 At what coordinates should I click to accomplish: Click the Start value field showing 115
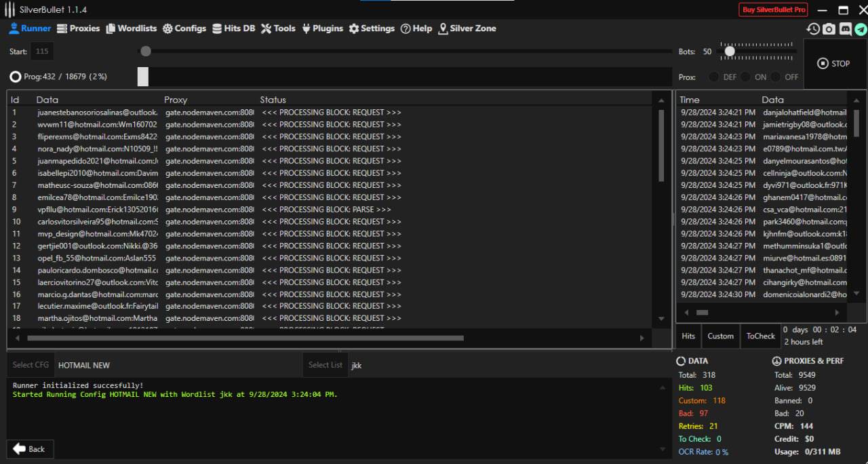[42, 52]
